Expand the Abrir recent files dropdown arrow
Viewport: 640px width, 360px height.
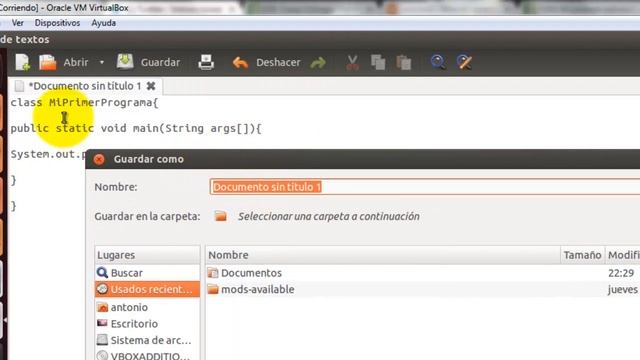pyautogui.click(x=102, y=62)
